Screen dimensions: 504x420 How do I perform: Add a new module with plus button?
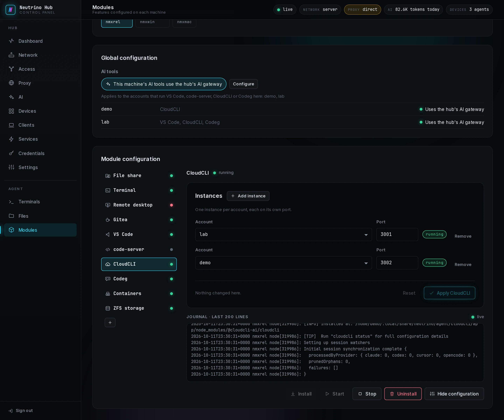coord(110,323)
